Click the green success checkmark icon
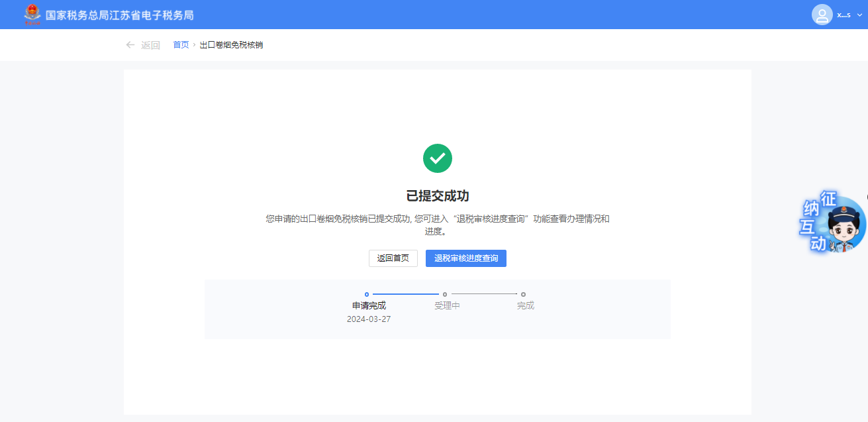The width and height of the screenshot is (868, 422). (437, 158)
